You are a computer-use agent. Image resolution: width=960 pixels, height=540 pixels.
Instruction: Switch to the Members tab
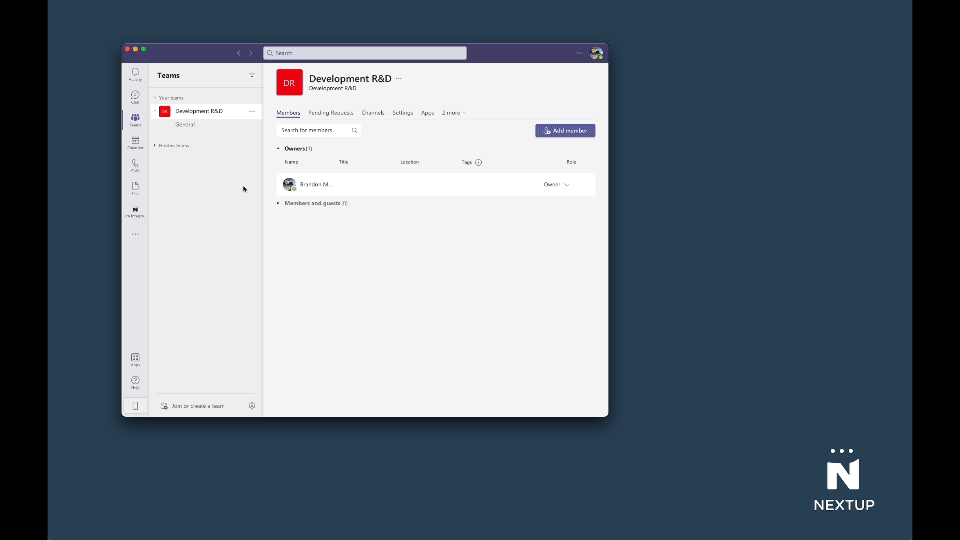[x=288, y=113]
